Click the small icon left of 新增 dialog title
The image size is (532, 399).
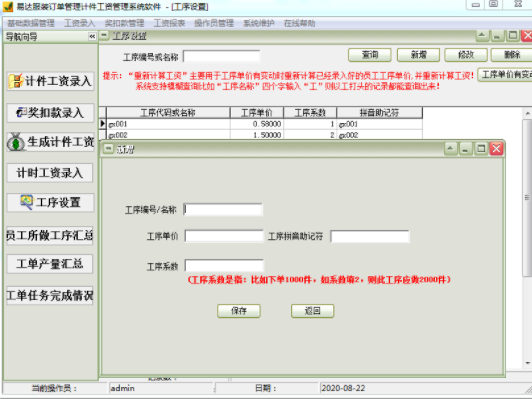click(x=108, y=149)
